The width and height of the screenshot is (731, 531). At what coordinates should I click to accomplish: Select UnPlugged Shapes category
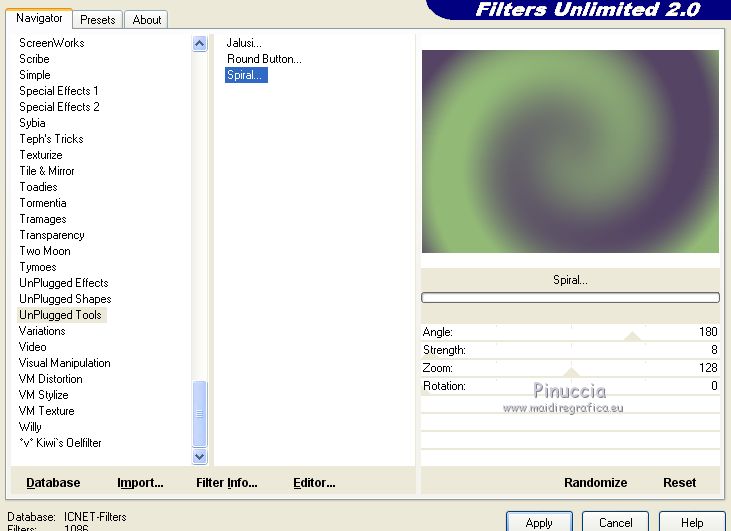click(65, 299)
